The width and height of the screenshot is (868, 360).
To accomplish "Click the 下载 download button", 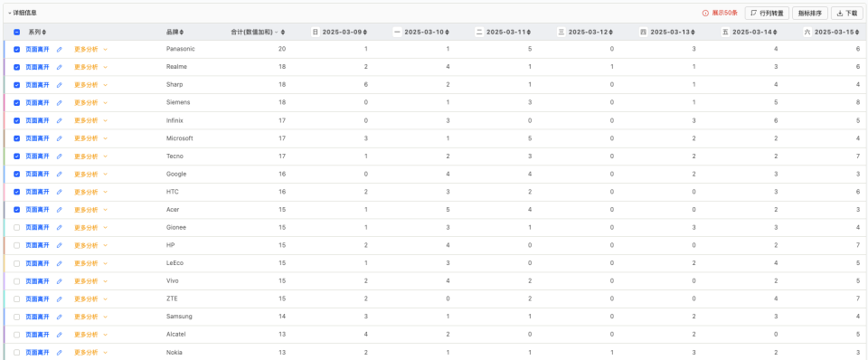I will point(847,13).
